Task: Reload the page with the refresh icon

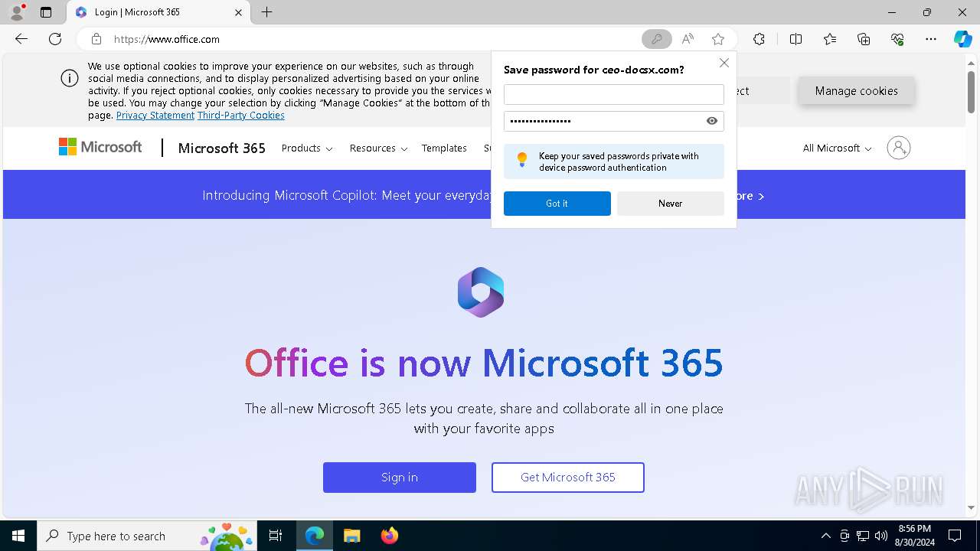Action: pyautogui.click(x=55, y=39)
